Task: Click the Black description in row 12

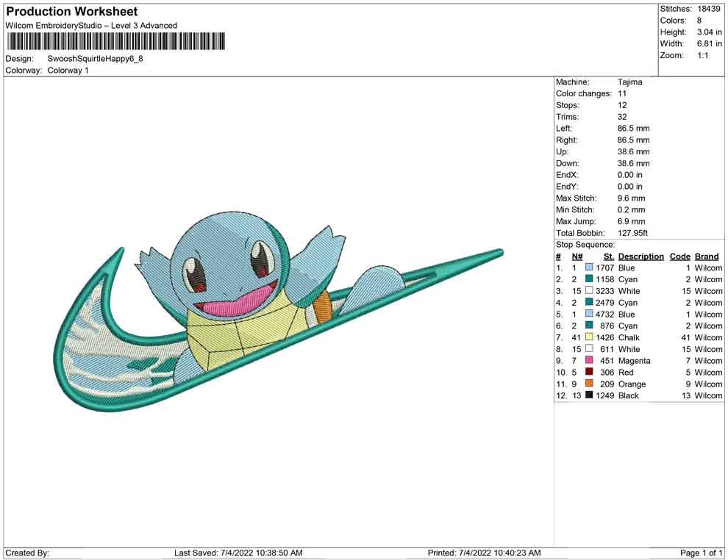Action: [629, 395]
